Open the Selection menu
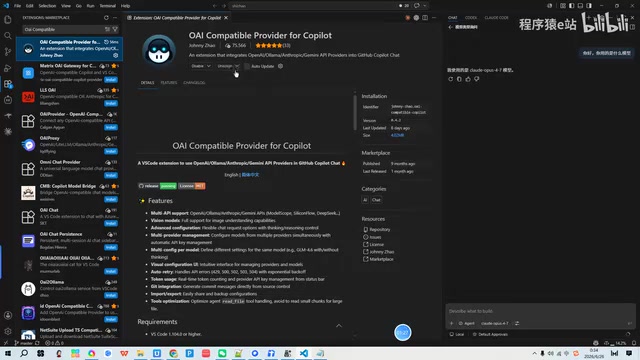 coord(47,6)
